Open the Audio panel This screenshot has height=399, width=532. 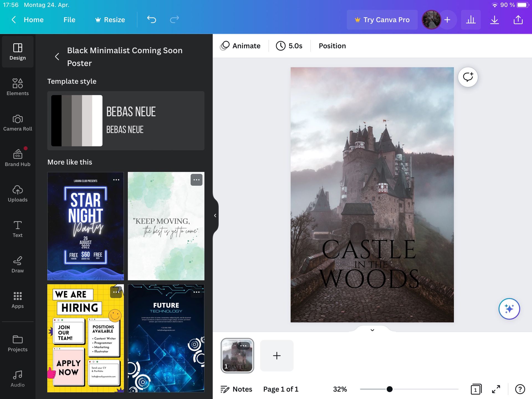[x=18, y=379]
